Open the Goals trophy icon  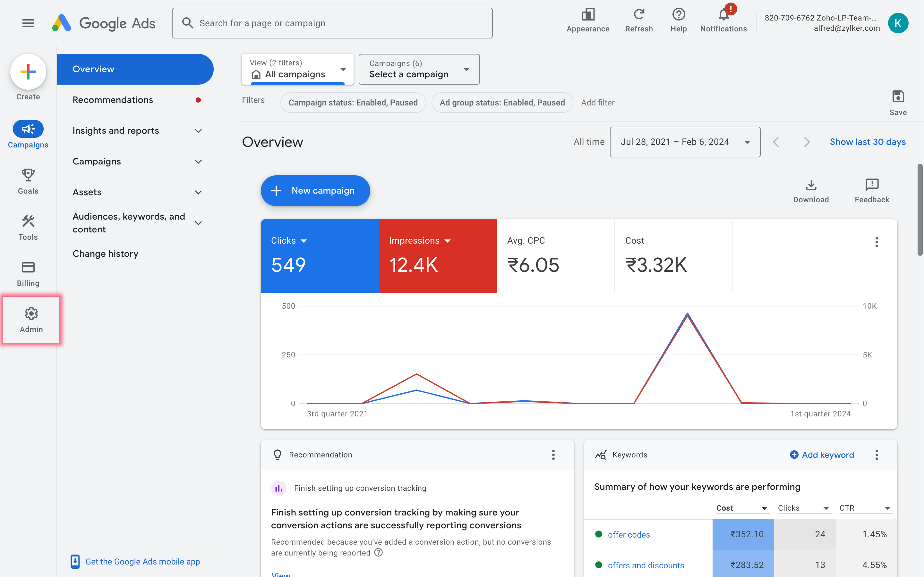coord(28,176)
